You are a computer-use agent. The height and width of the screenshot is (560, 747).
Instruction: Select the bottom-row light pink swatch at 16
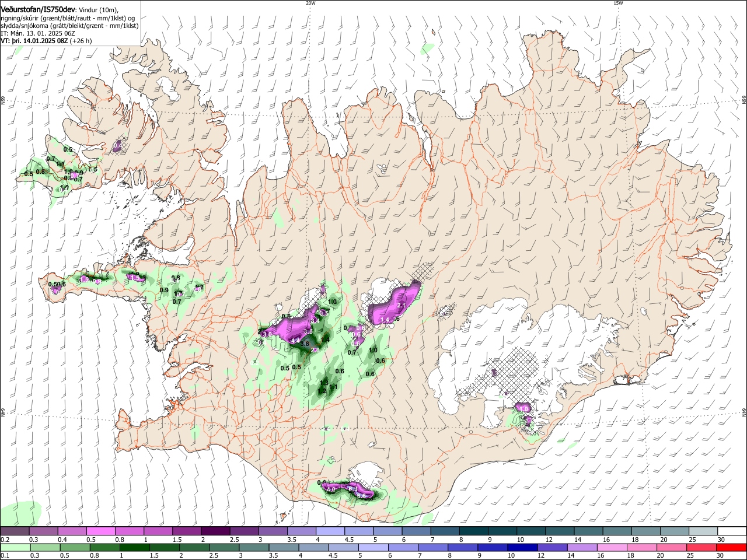point(612,547)
